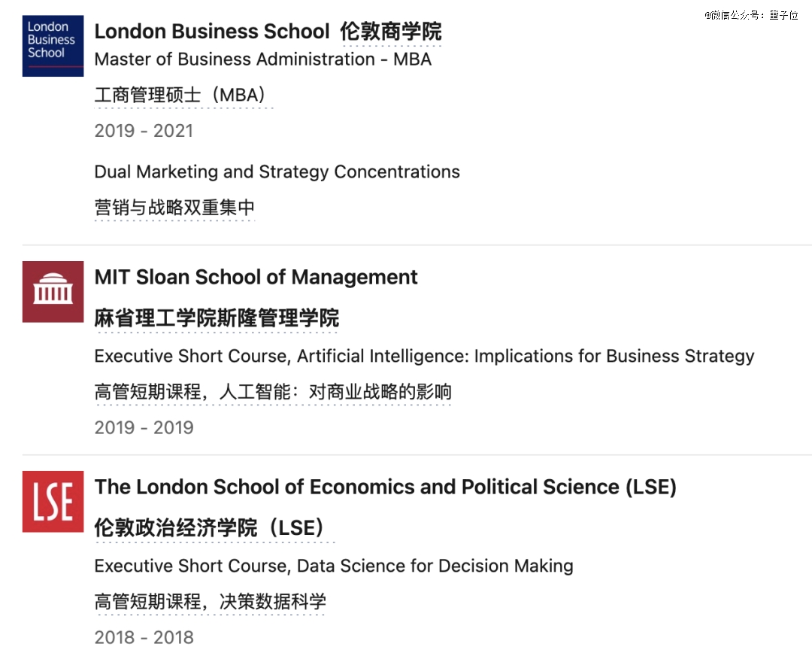Viewport: 812px width, 659px height.
Task: Click the London Business School logo
Action: (53, 46)
